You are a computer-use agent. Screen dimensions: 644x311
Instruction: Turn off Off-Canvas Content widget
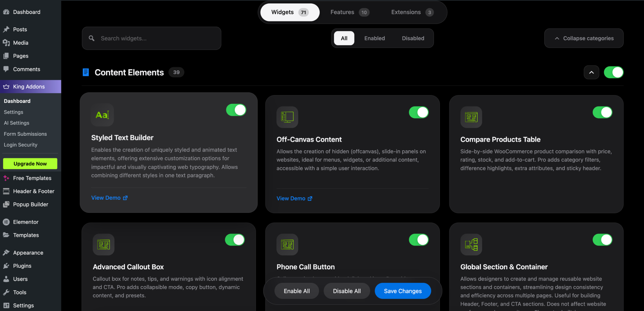tap(419, 112)
